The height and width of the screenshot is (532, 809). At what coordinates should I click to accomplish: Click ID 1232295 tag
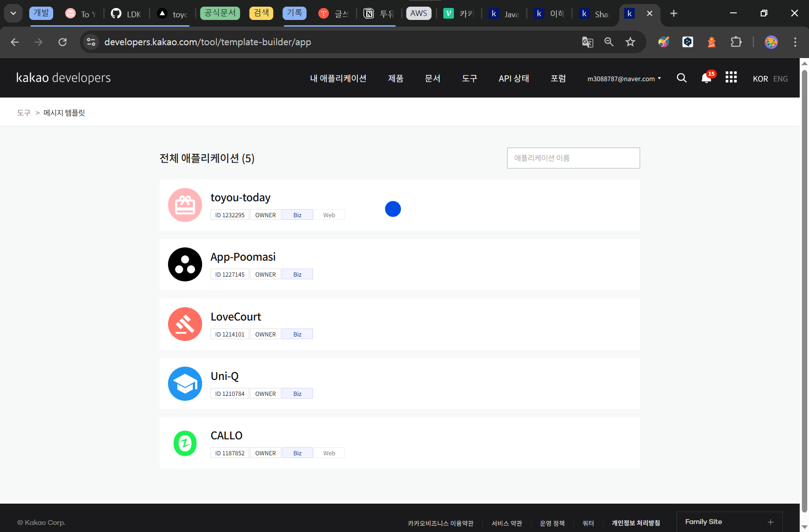point(230,215)
